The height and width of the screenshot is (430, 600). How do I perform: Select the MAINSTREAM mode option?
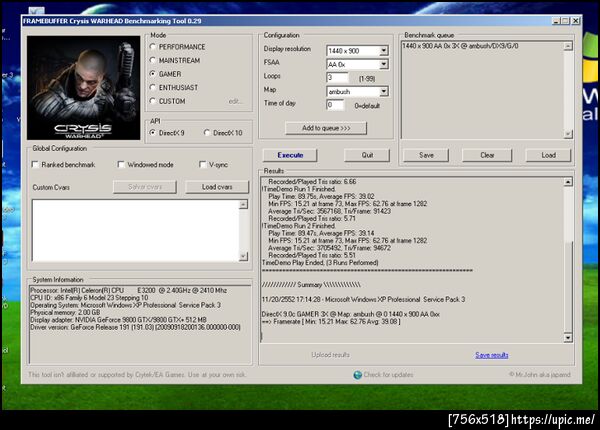click(x=153, y=60)
